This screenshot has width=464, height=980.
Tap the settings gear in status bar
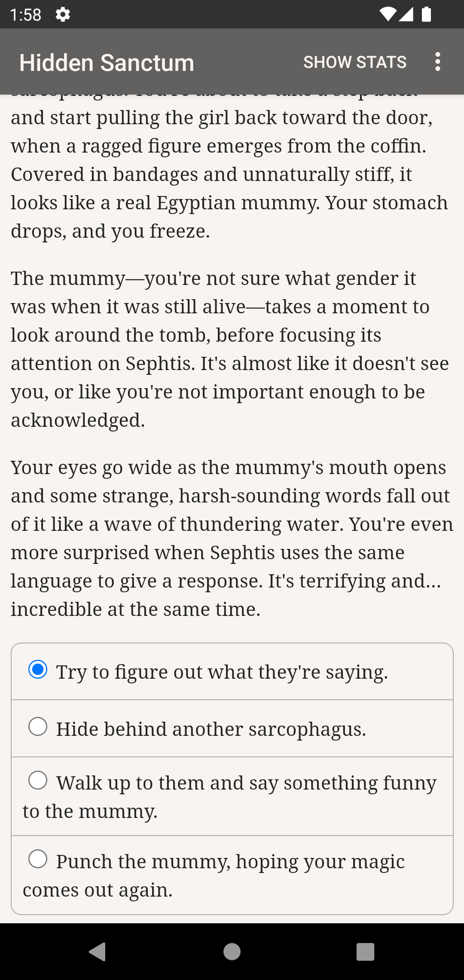coord(63,15)
